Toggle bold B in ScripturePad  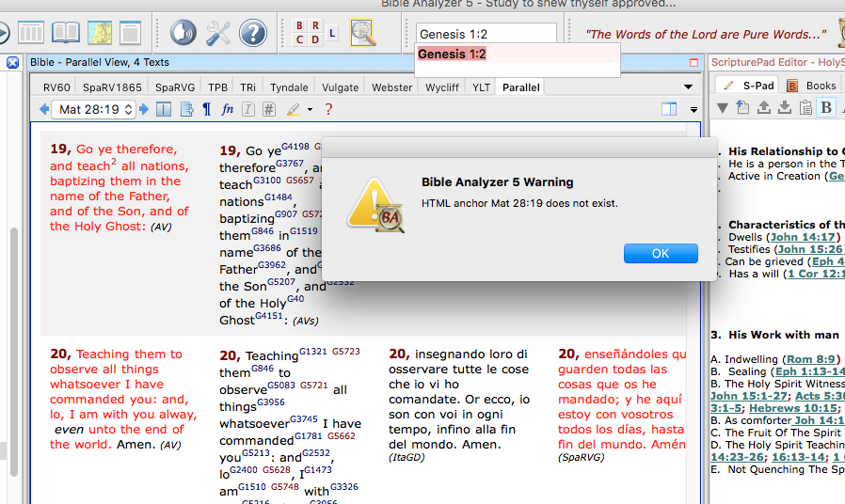[x=826, y=108]
